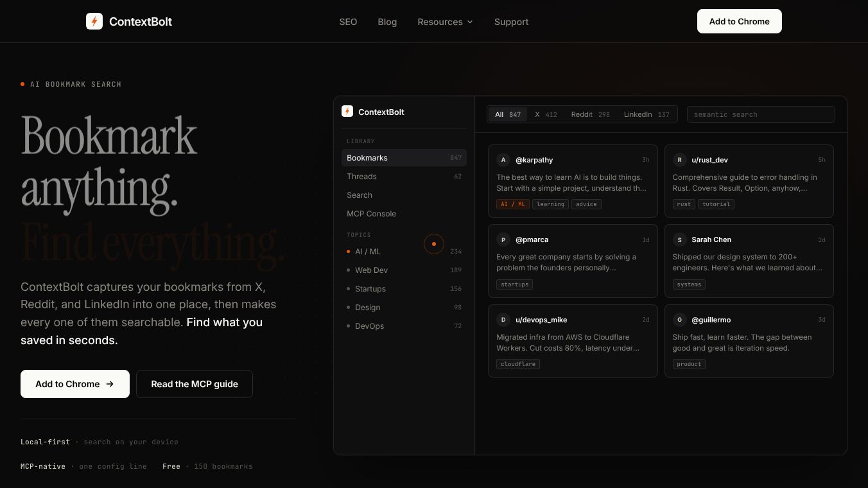Viewport: 868px width, 488px height.
Task: Click Add to Chrome in the header
Action: click(740, 21)
